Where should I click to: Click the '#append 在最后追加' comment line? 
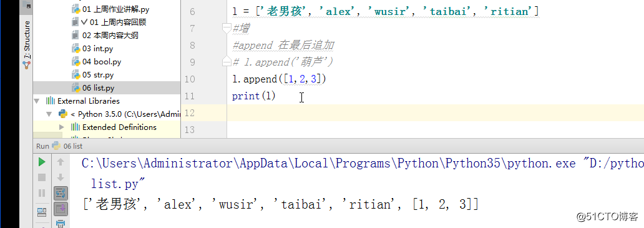pyautogui.click(x=283, y=45)
